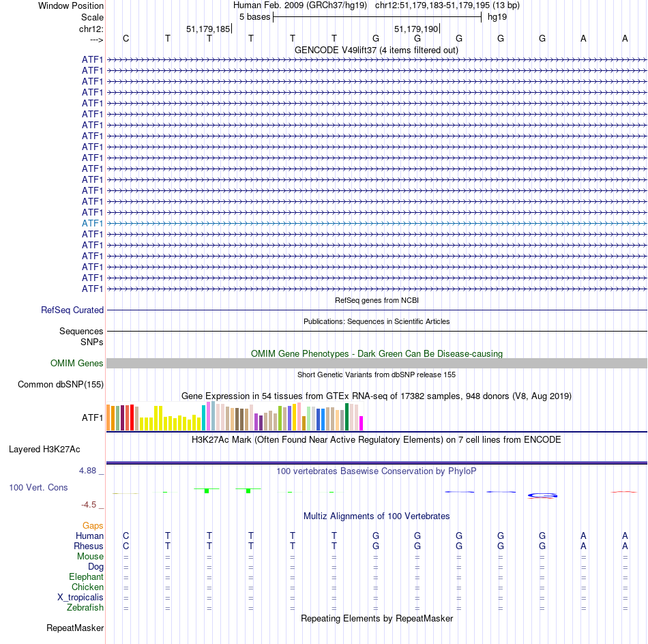
Task: Click the 51,179,190 coordinate marker
Action: pos(416,29)
